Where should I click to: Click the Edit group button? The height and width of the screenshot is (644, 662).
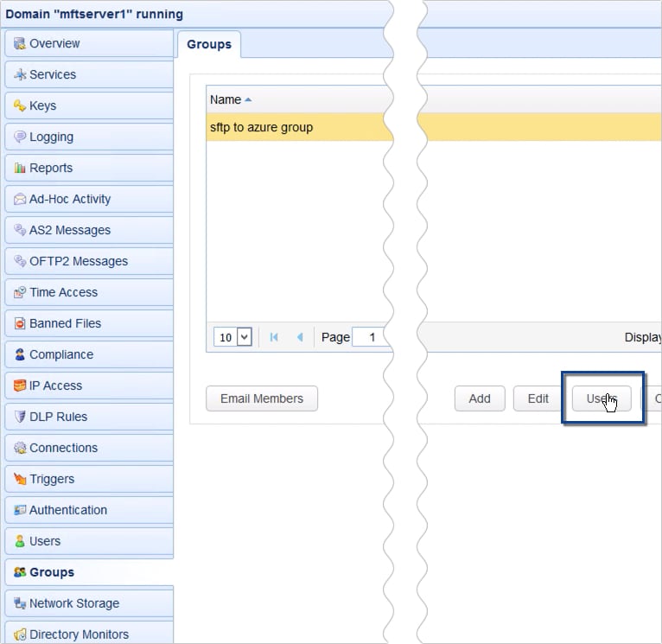click(538, 399)
